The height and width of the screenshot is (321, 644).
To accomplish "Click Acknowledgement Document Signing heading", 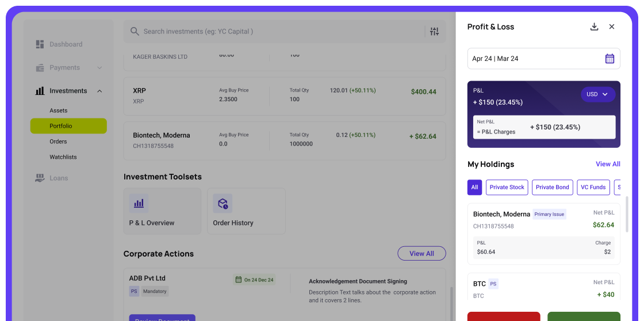I will 358,281.
